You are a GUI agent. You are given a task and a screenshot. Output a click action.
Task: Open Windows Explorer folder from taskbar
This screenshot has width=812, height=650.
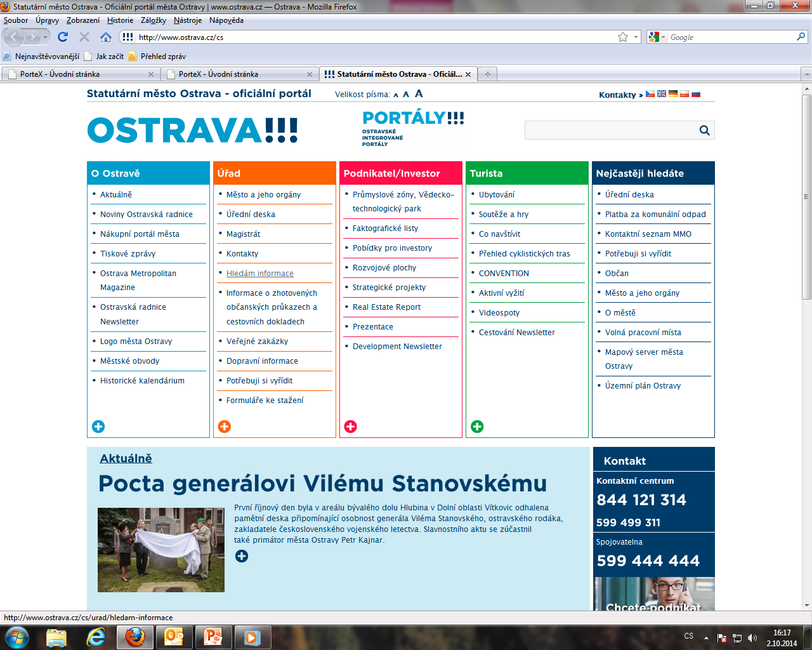tap(56, 637)
